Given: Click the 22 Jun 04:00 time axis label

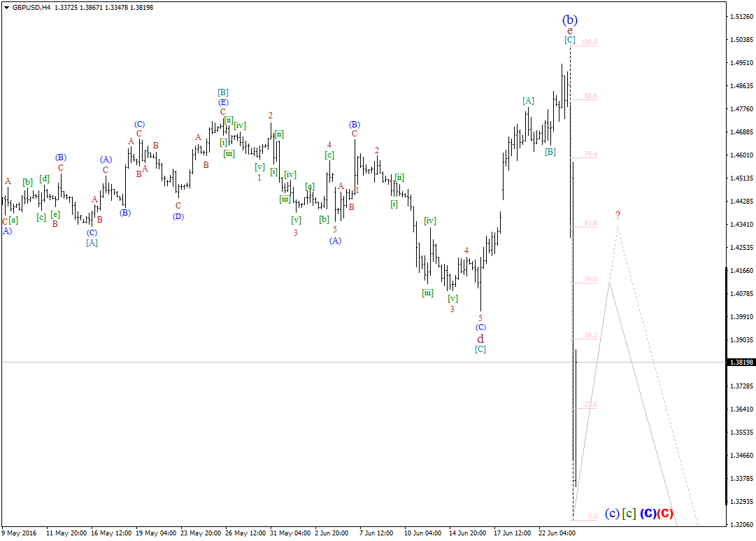Looking at the screenshot, I should [557, 533].
